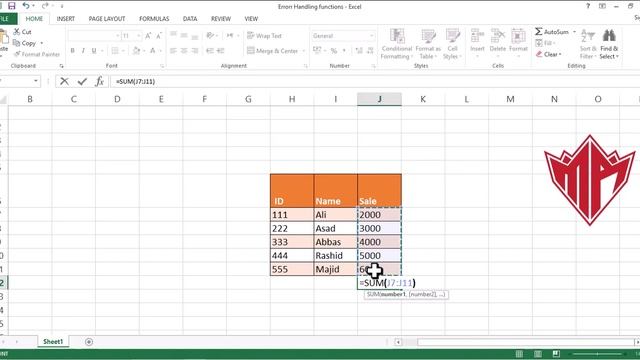Click Decrease Font Size icon

[159, 36]
